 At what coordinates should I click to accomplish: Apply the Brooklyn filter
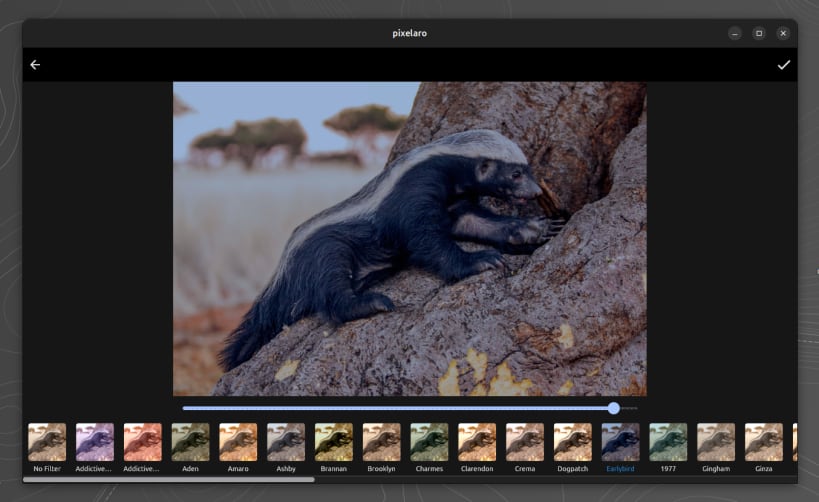[381, 442]
